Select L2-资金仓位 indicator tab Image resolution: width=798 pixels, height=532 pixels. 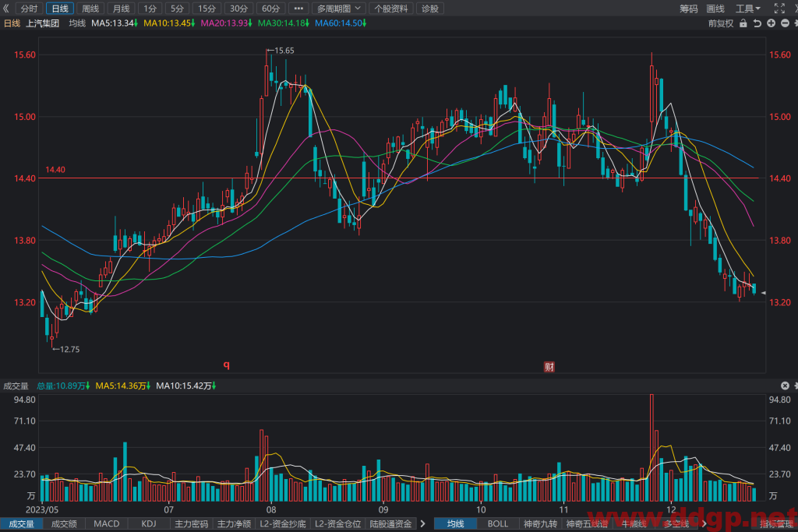338,524
